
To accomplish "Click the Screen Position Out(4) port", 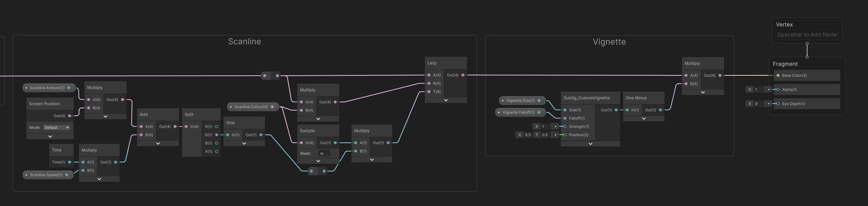I will pos(70,116).
